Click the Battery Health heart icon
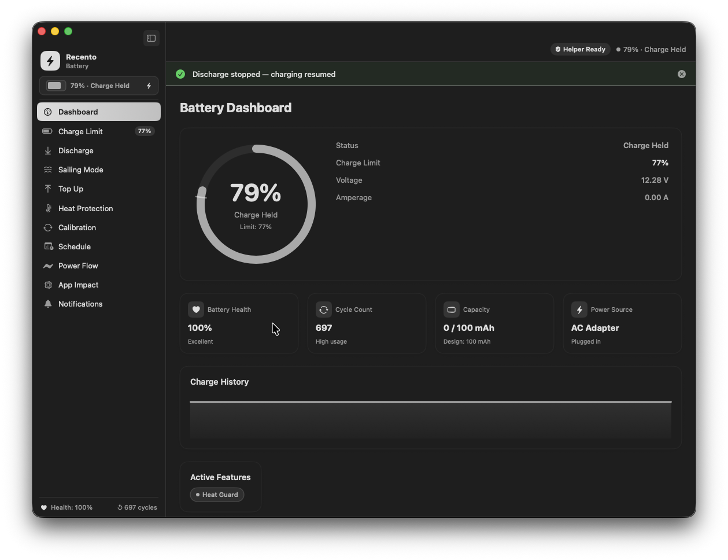This screenshot has width=728, height=560. pos(196,310)
